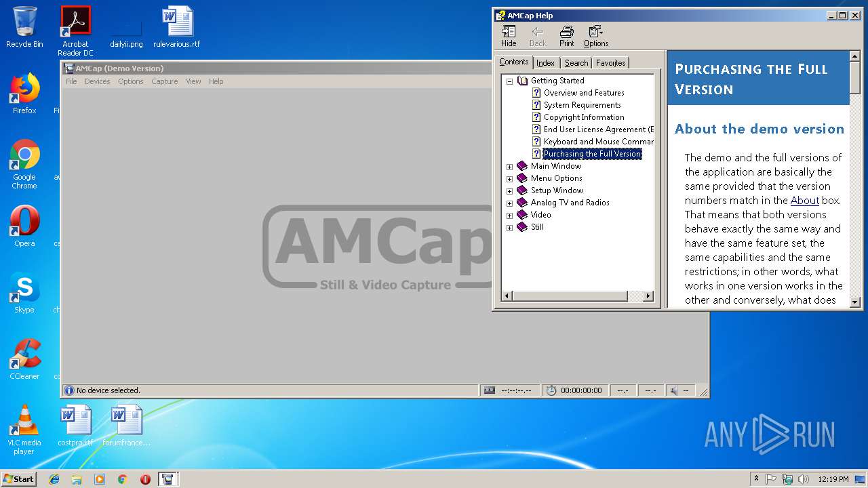Click the timer clock icon in AMCap status bar

click(x=551, y=390)
